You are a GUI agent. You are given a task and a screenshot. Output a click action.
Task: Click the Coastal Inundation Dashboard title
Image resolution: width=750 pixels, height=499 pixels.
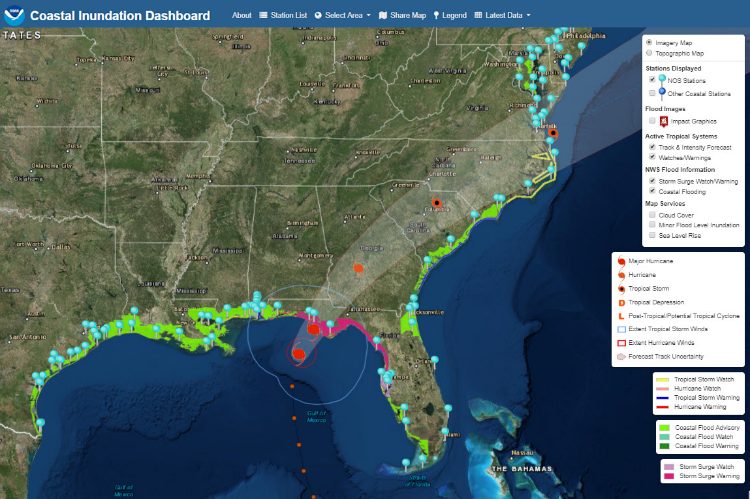[x=120, y=16]
